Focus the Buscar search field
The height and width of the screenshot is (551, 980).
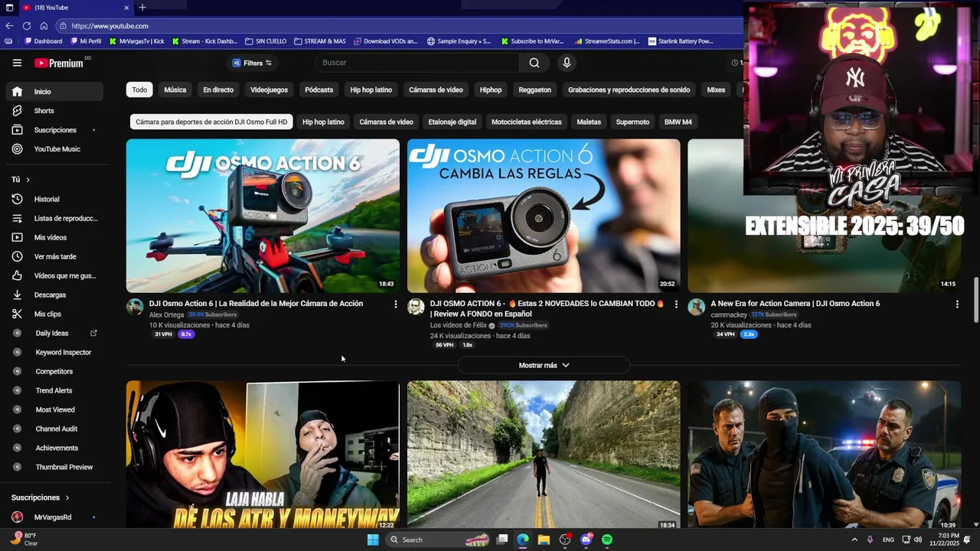click(417, 63)
